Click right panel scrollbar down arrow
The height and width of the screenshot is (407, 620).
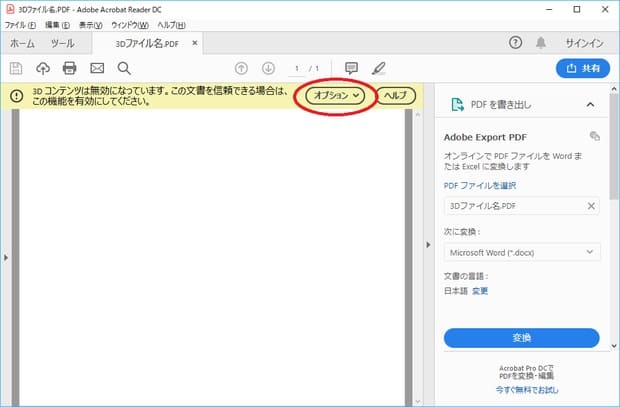point(614,346)
